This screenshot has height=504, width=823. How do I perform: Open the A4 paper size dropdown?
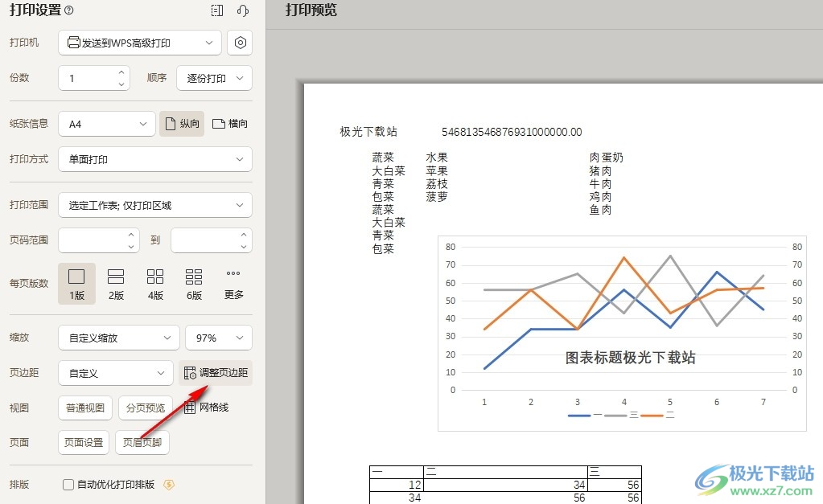tap(107, 124)
